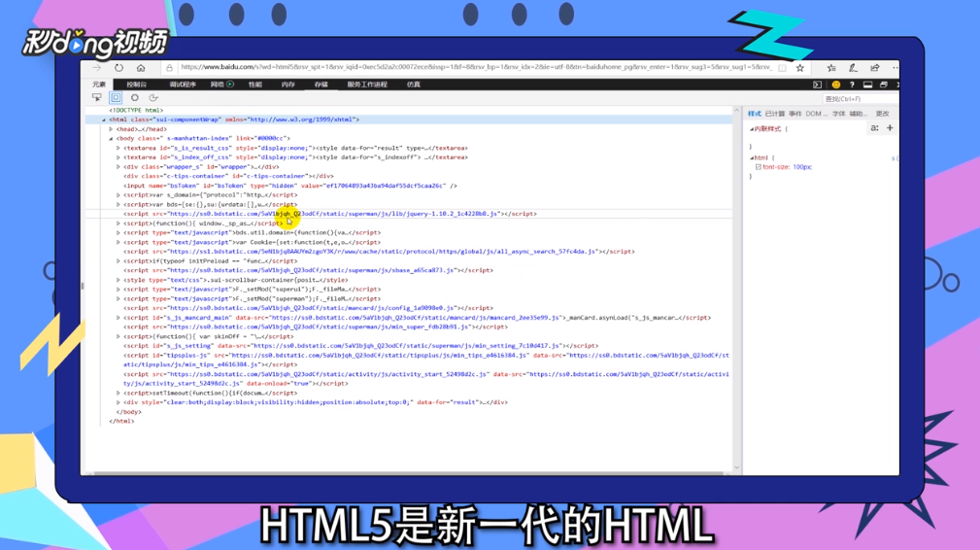Image resolution: width=980 pixels, height=550 pixels.
Task: Click the select element pointer icon
Action: point(97,97)
